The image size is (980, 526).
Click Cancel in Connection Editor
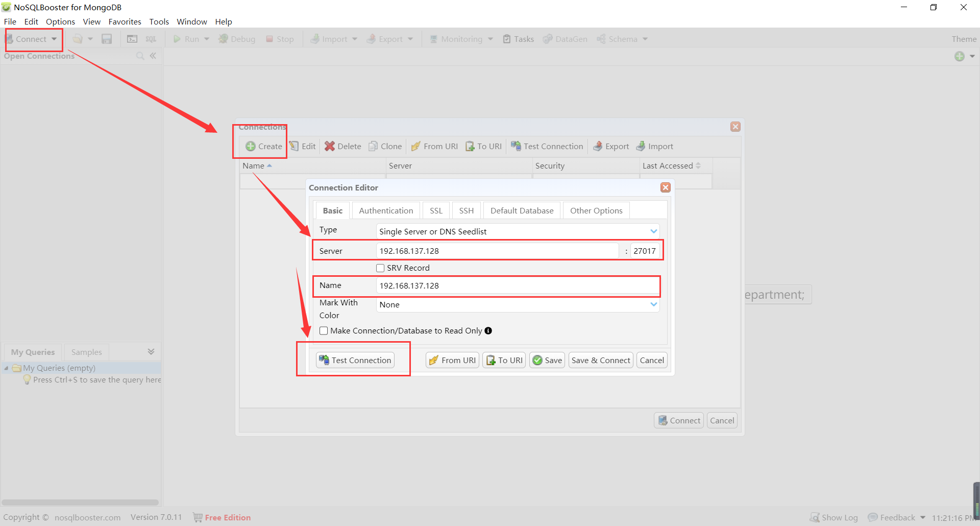tap(652, 360)
